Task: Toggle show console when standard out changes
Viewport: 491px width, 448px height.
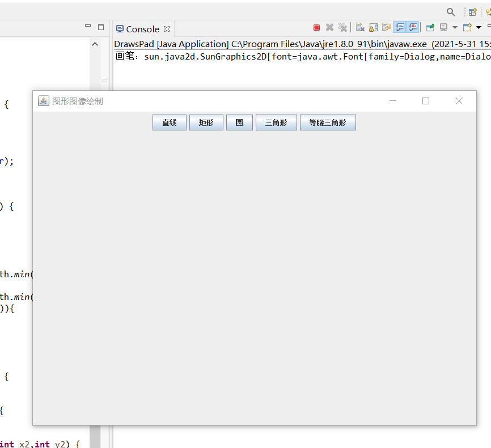Action: coord(400,28)
